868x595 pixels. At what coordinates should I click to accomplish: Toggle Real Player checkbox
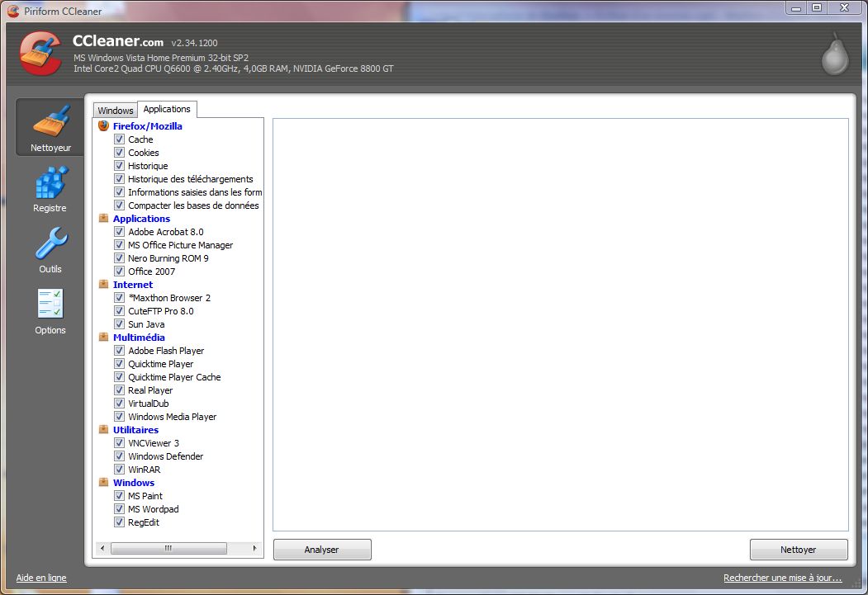[119, 390]
